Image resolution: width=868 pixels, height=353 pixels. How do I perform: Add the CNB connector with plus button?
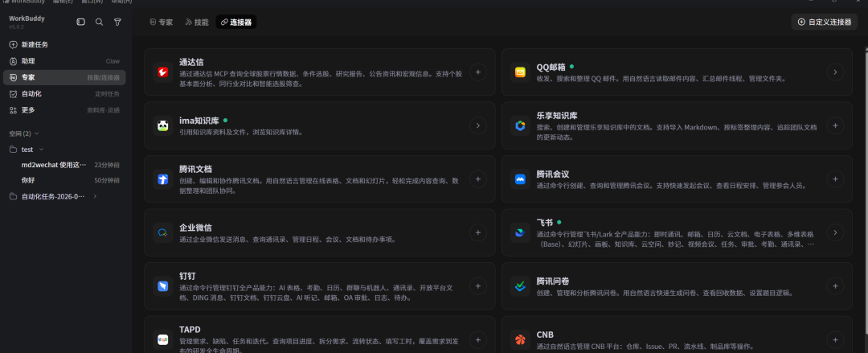point(835,339)
